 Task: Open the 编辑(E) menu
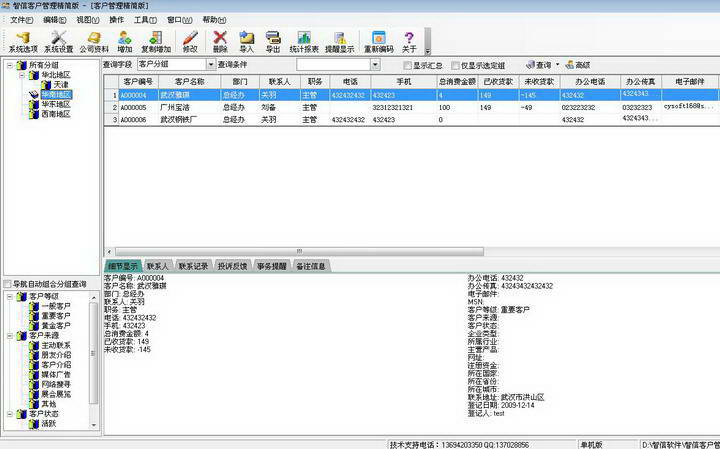pyautogui.click(x=55, y=20)
